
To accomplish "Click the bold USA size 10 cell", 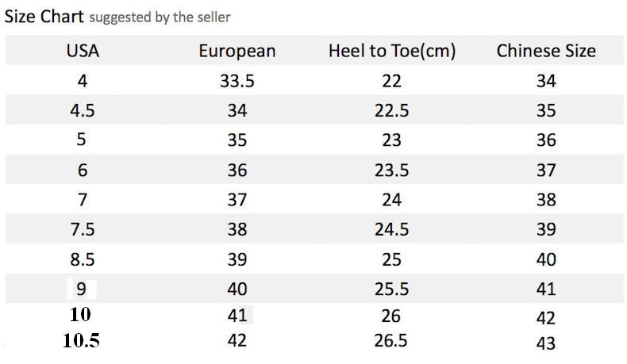I will 80,314.
